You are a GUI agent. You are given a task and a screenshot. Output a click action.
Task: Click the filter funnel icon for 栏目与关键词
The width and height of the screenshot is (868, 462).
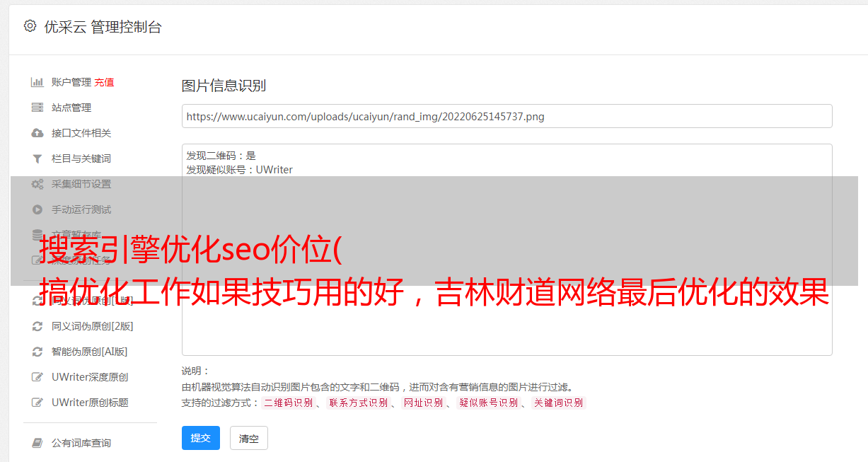pos(37,158)
